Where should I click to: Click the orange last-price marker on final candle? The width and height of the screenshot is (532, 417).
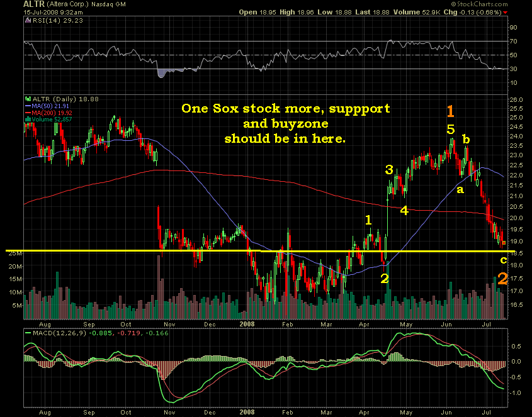[504, 243]
